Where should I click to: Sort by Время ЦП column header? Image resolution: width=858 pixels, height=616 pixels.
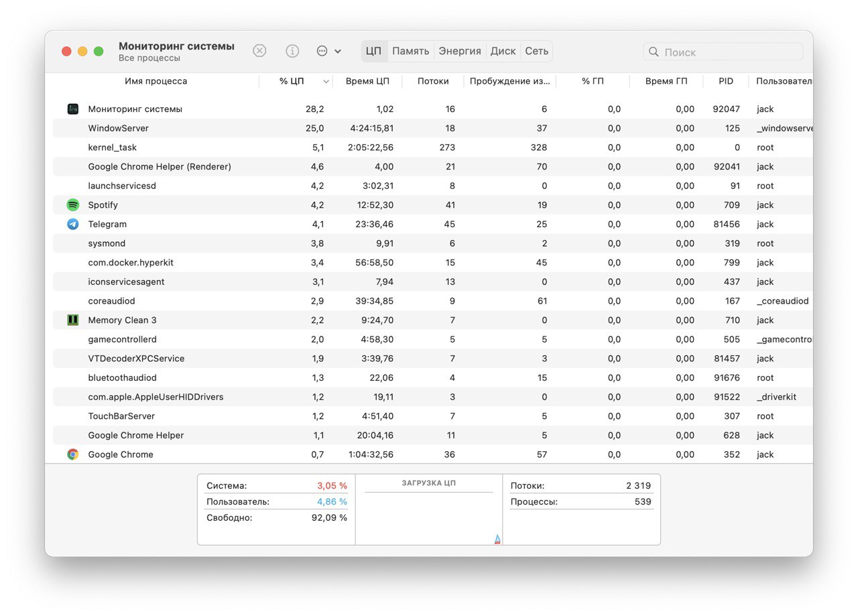pos(367,81)
